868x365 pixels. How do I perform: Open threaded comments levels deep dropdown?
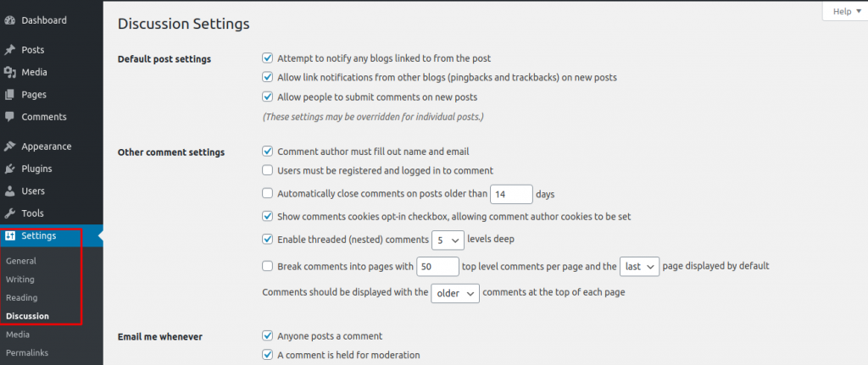[x=448, y=240]
